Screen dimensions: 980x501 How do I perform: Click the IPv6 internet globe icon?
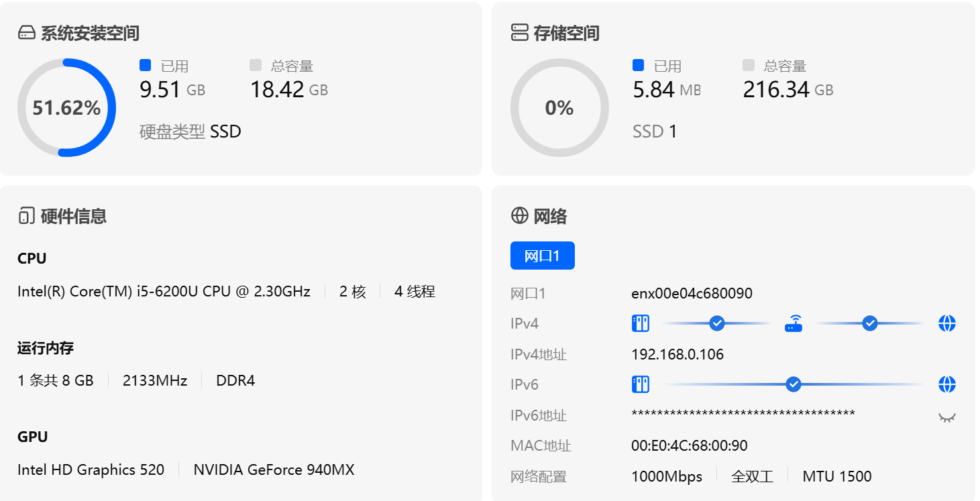pos(946,384)
